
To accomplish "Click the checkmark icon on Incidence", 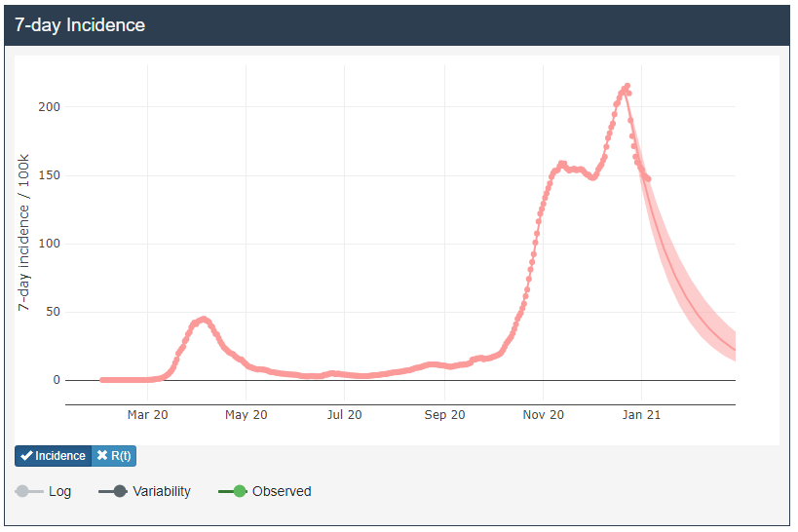I will (27, 456).
